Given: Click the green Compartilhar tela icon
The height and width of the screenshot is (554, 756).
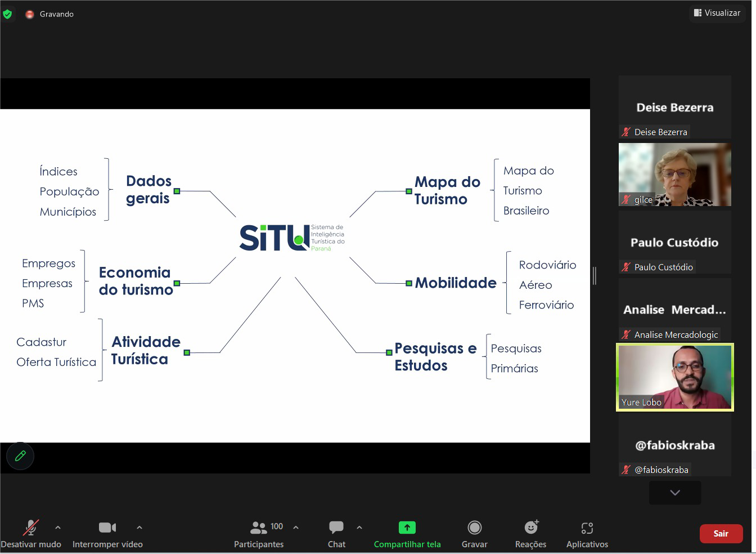Looking at the screenshot, I should [x=407, y=528].
